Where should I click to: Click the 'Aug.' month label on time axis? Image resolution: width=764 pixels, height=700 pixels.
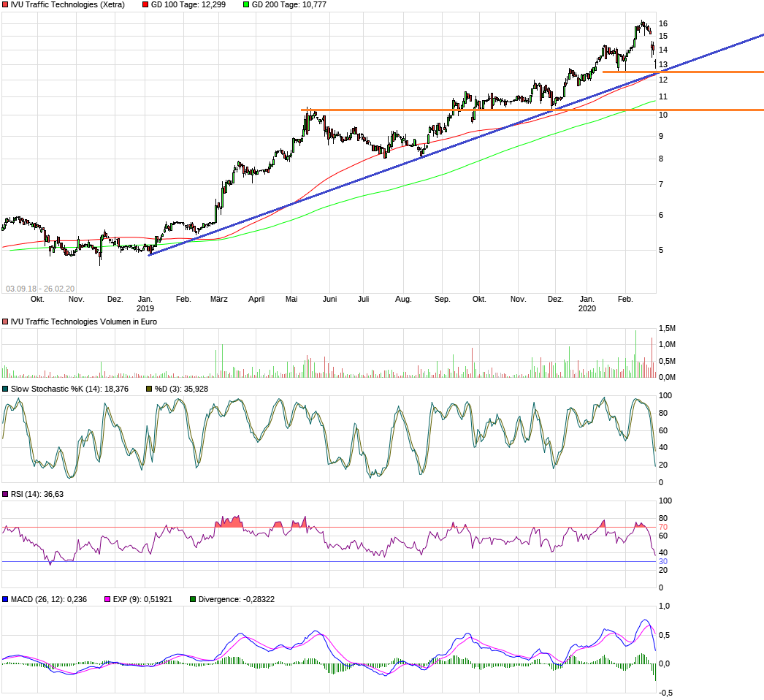(403, 299)
